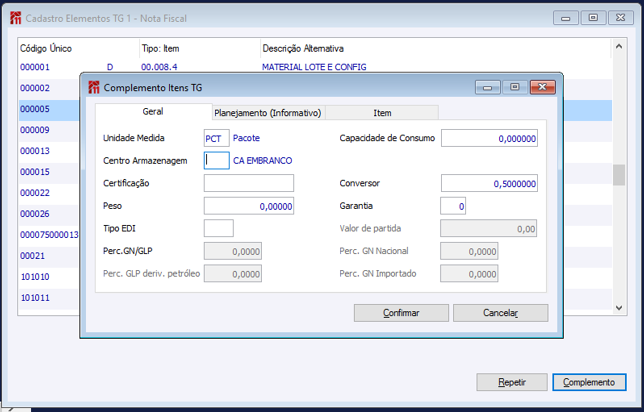Switch to the Geral tab

point(153,111)
